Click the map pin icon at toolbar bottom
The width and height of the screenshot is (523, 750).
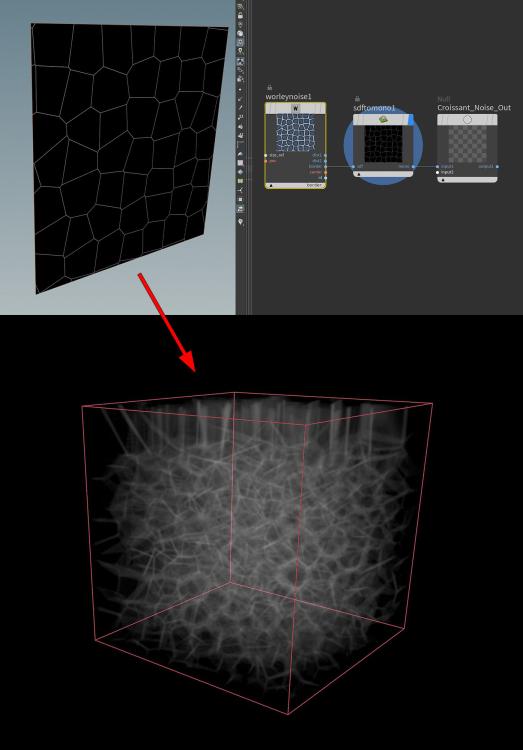click(240, 222)
